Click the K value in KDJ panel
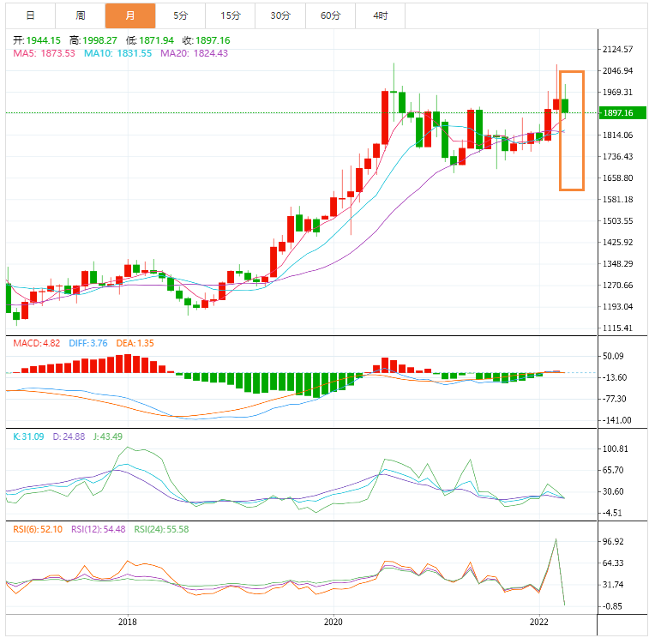The height and width of the screenshot is (644, 655). pos(28,437)
